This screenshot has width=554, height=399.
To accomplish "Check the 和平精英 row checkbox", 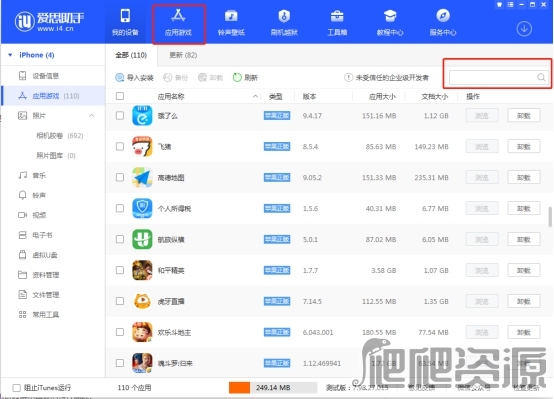I will click(x=120, y=270).
